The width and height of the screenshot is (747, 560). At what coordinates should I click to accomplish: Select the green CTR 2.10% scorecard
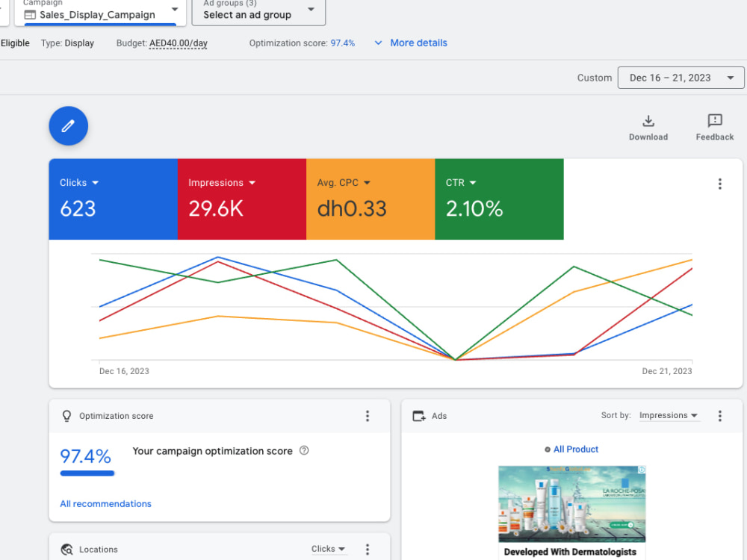pos(499,199)
